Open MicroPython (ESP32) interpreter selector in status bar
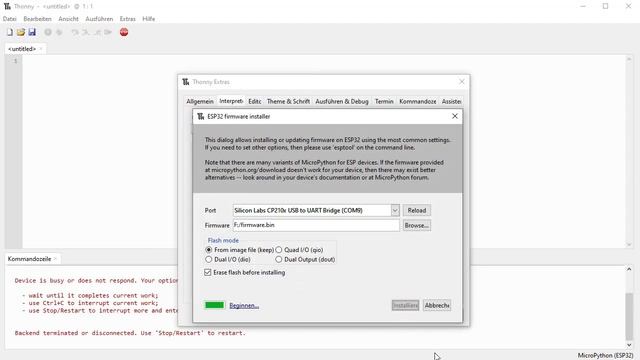640x360 pixels. coord(605,356)
